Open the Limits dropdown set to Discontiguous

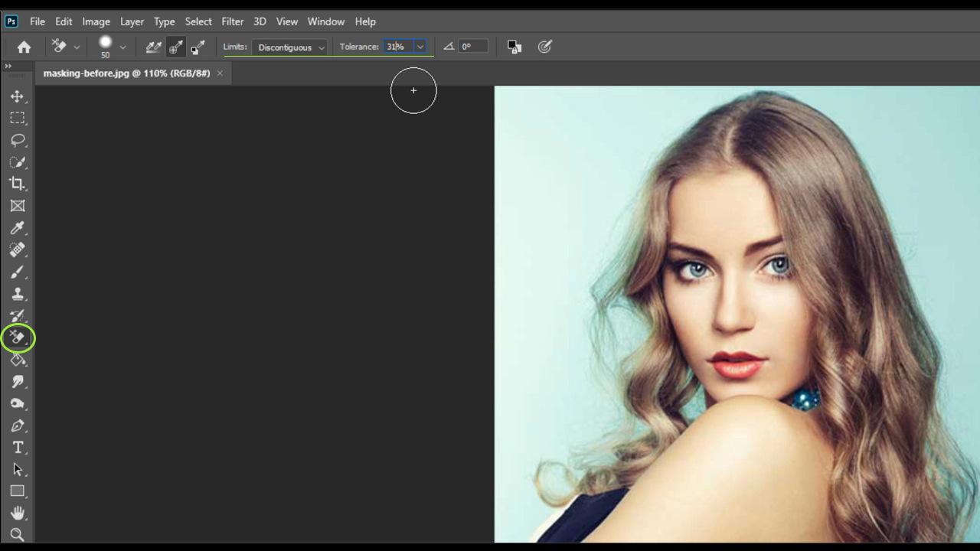tap(290, 47)
